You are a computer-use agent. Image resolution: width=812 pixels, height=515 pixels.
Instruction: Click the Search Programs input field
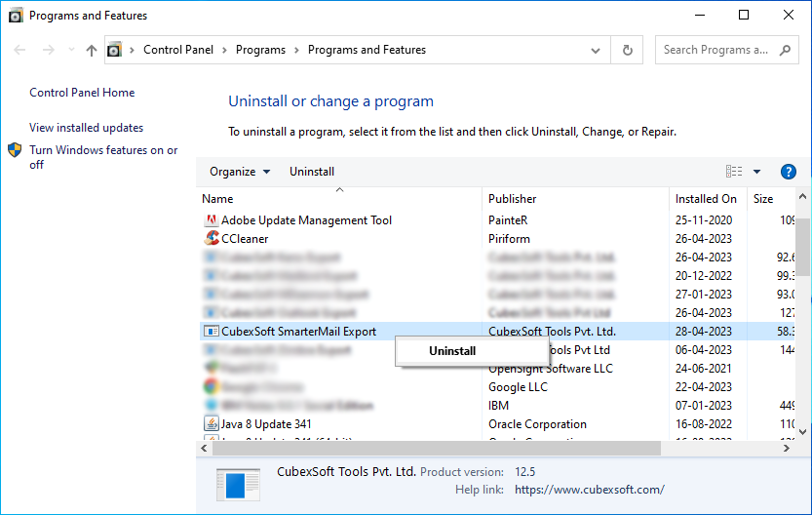click(x=721, y=50)
